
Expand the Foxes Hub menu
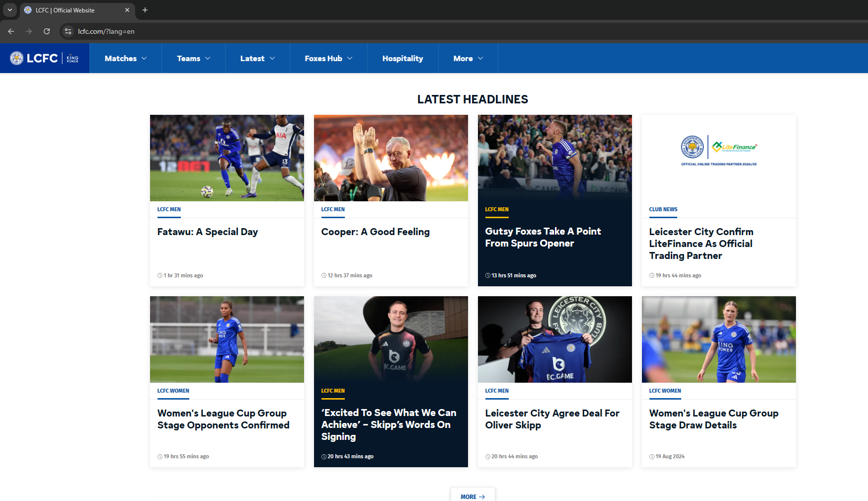[328, 58]
